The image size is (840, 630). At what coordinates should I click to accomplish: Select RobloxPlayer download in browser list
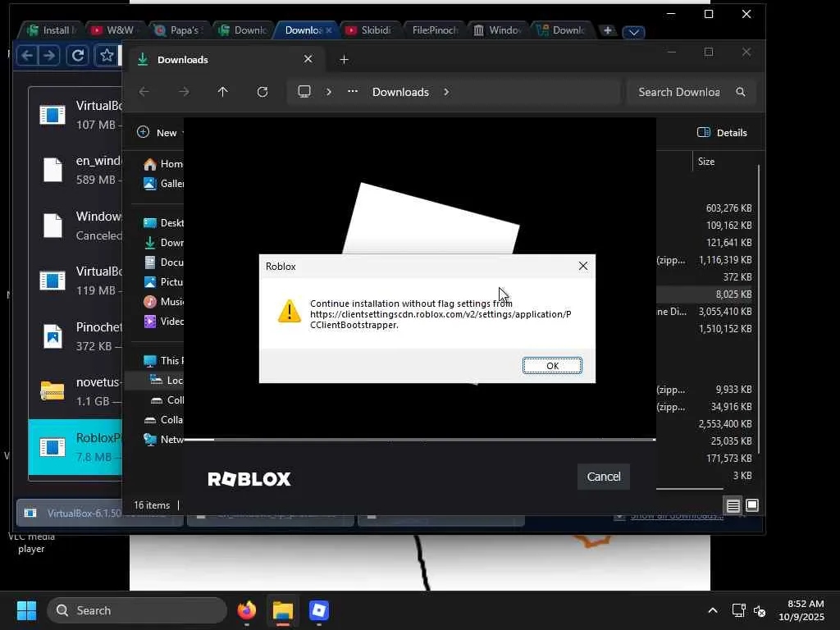75,447
